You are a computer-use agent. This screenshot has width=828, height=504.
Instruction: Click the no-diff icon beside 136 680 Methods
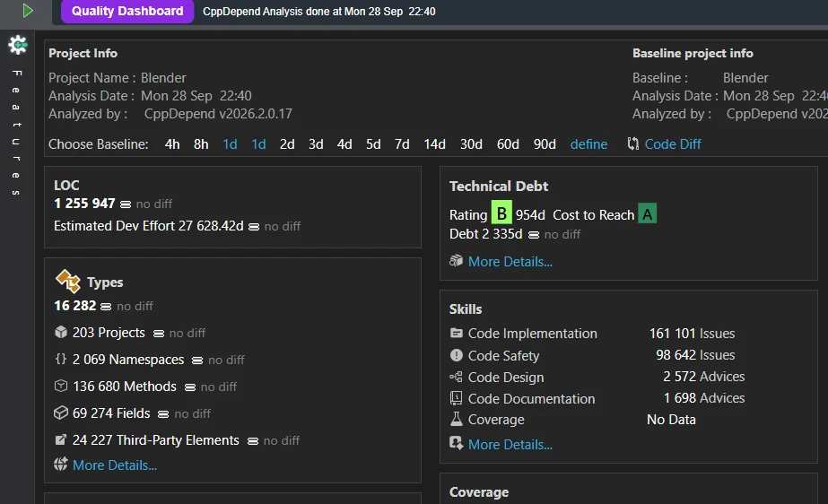click(x=190, y=387)
